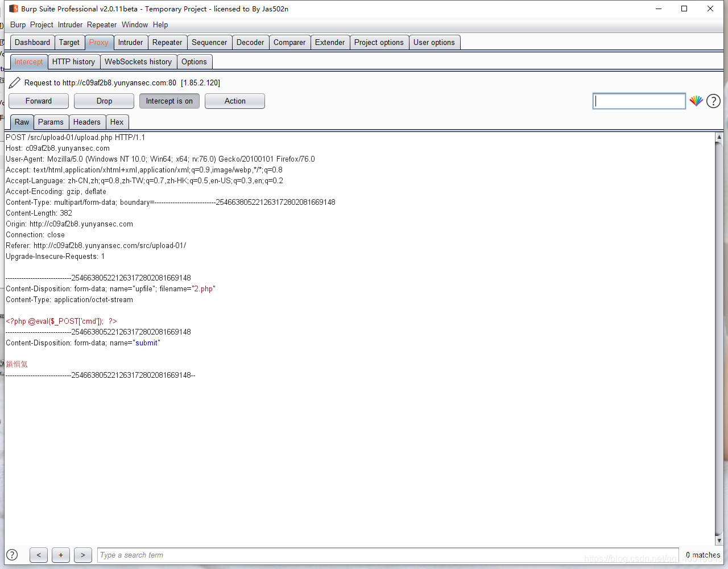Click the next match '>' button
The width and height of the screenshot is (728, 569).
[83, 555]
